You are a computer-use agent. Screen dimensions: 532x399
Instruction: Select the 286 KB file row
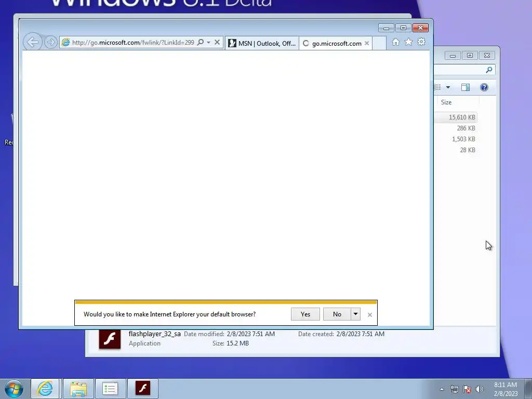pyautogui.click(x=456, y=128)
